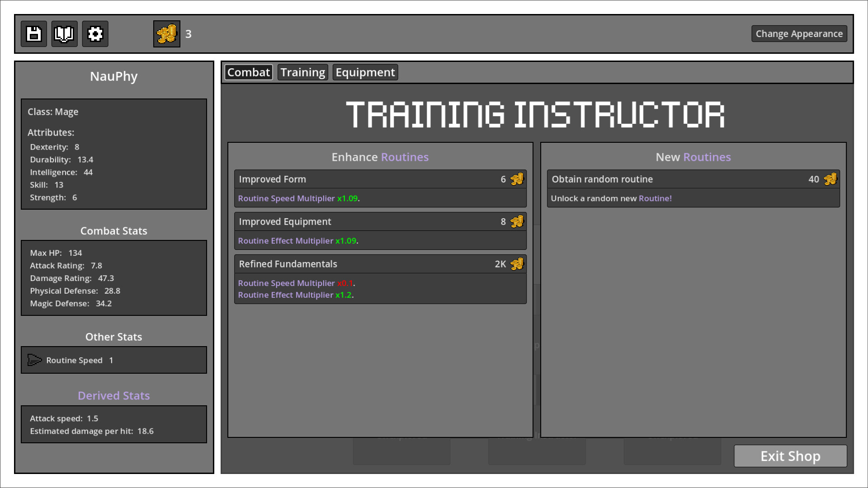This screenshot has height=488, width=868.
Task: Open Change Appearance
Action: point(799,33)
